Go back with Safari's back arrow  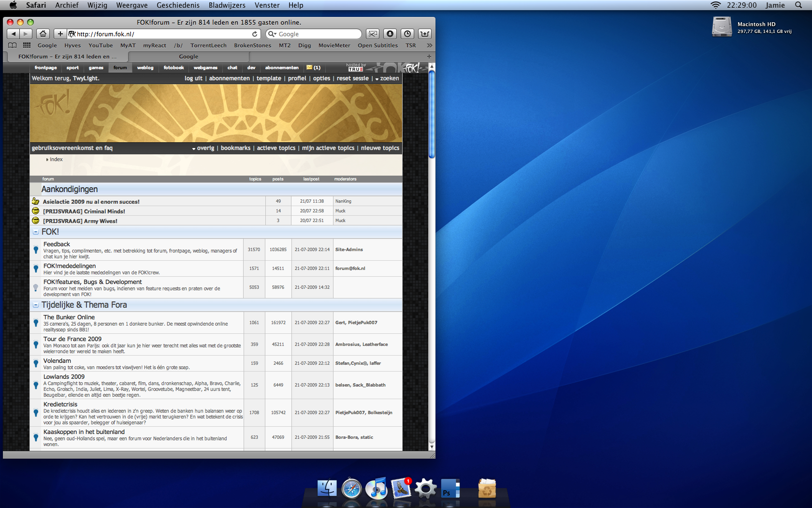point(13,34)
